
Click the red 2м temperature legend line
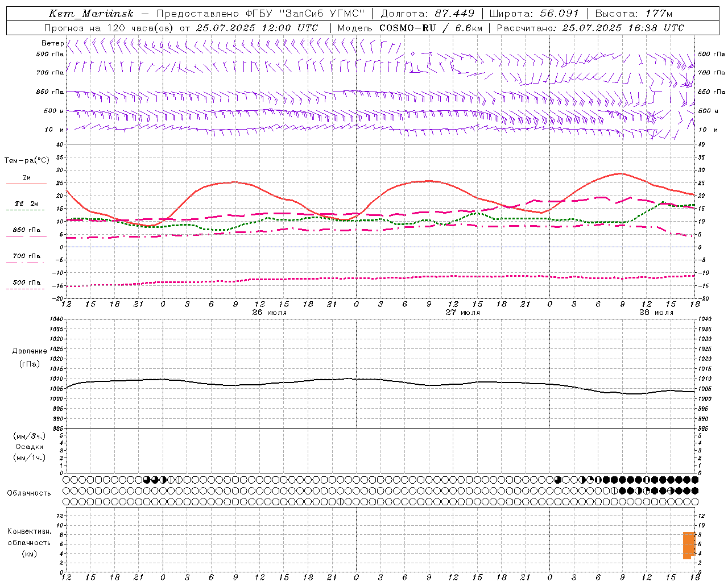pos(26,184)
